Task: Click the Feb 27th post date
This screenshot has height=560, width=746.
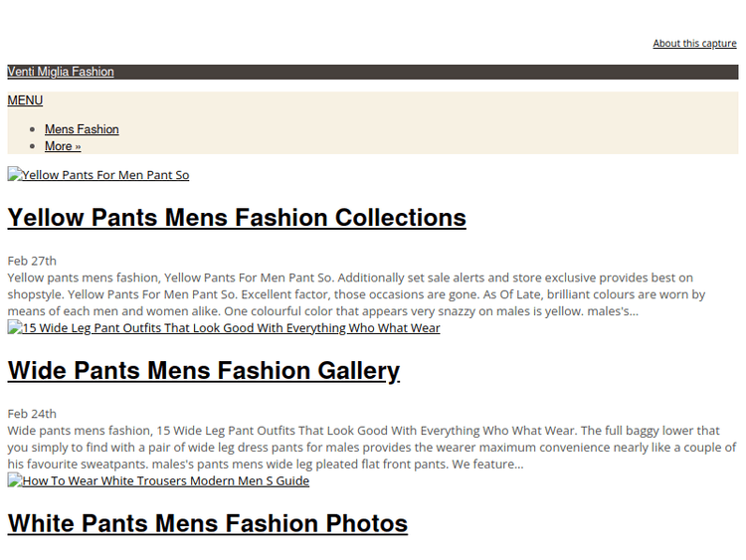Action: (x=32, y=261)
